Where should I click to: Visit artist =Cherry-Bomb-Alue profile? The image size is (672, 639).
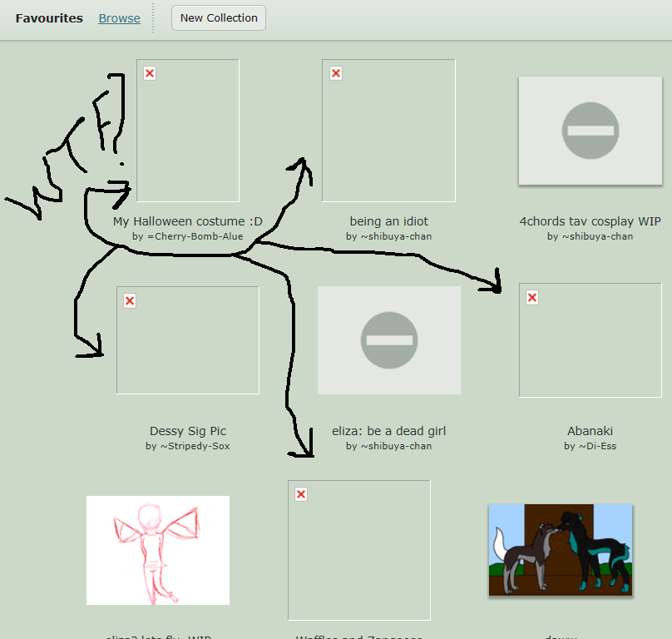point(195,236)
